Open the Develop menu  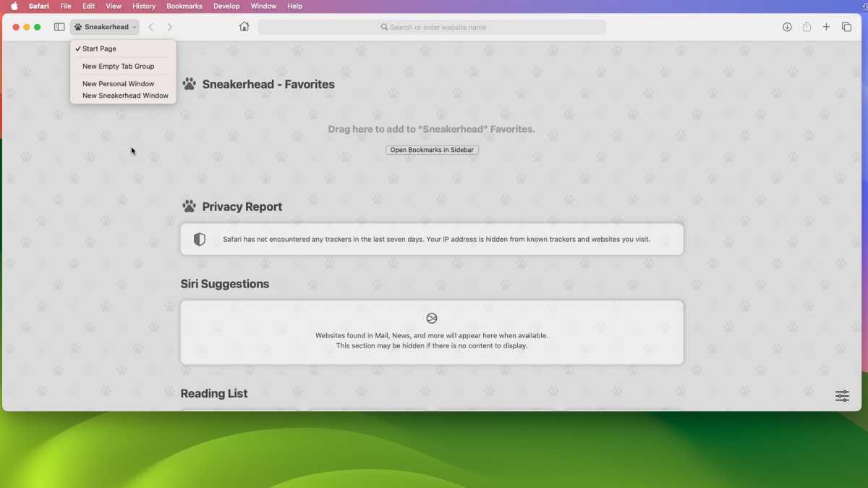pyautogui.click(x=226, y=6)
